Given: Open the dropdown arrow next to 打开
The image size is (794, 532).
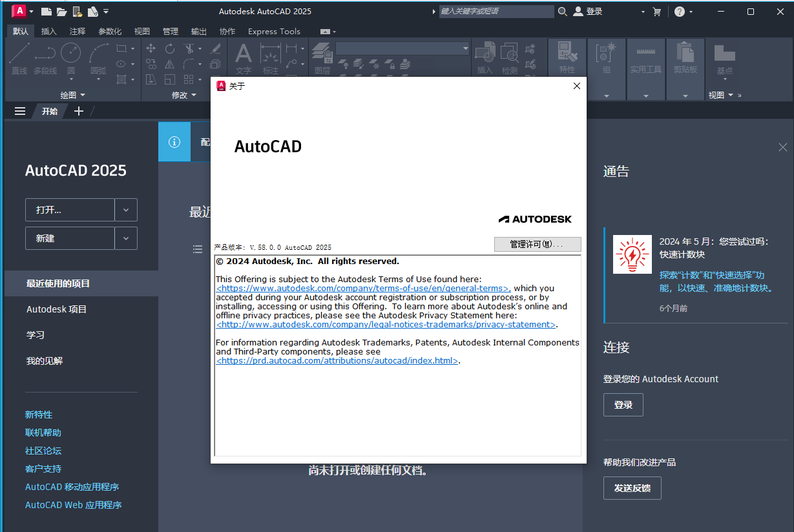Looking at the screenshot, I should coord(126,210).
